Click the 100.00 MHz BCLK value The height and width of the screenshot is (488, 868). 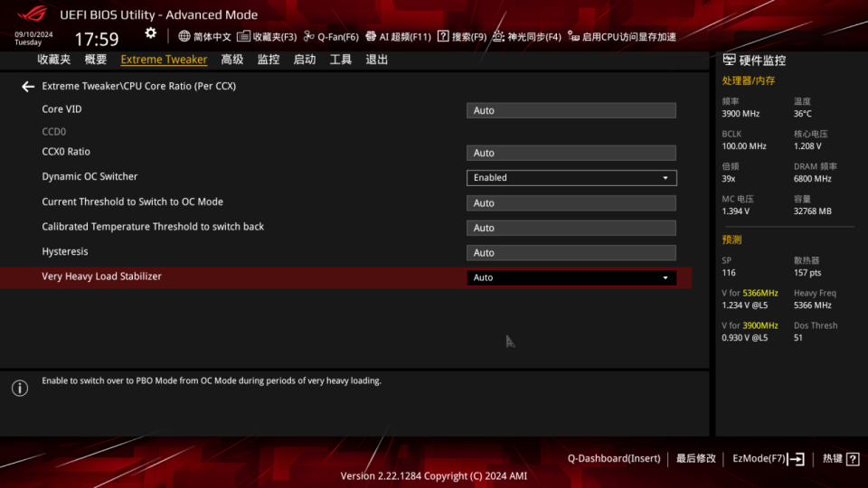coord(744,146)
